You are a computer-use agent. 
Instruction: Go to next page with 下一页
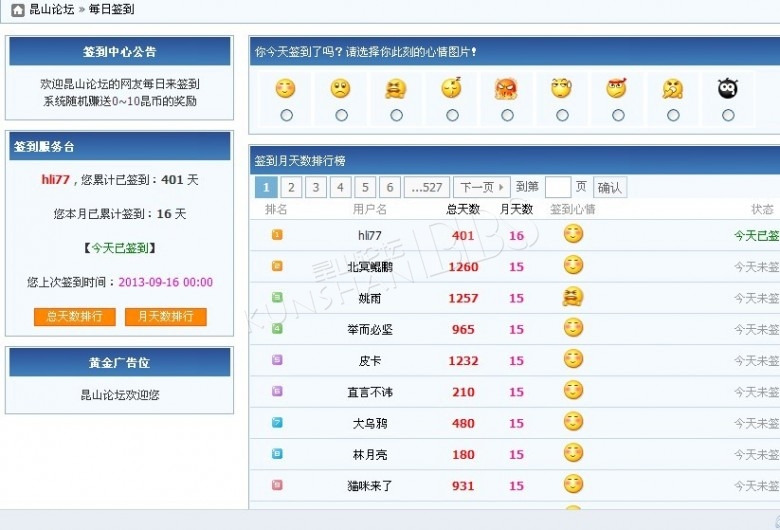coord(481,187)
